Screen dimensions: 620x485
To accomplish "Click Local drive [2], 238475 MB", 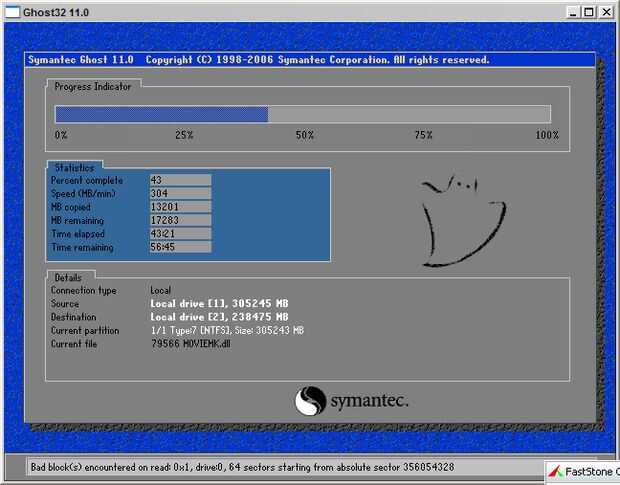I will [219, 317].
